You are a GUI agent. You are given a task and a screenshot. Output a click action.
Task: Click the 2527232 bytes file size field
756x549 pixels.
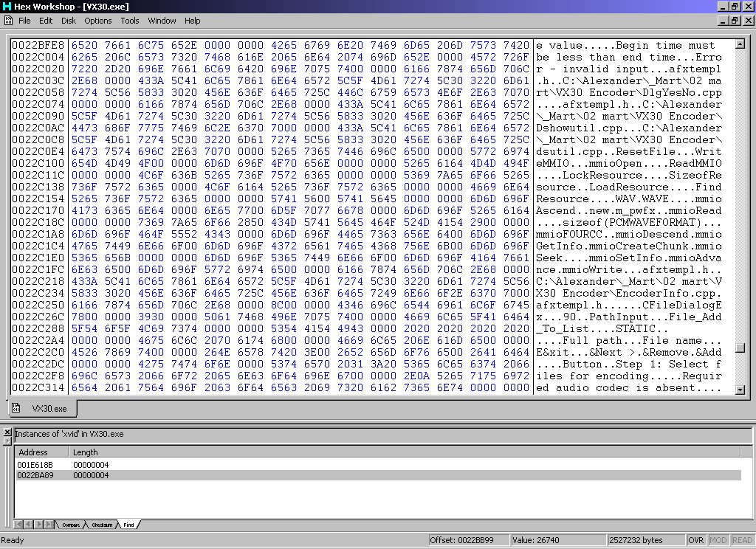645,540
